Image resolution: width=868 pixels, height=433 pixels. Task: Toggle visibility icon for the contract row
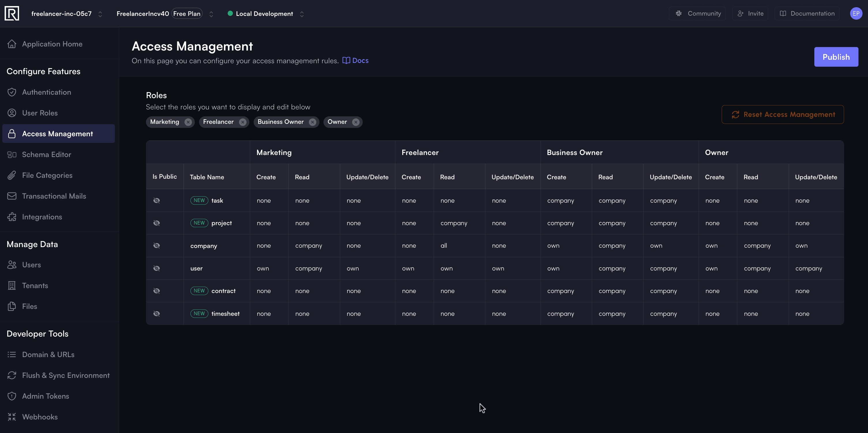(x=157, y=291)
